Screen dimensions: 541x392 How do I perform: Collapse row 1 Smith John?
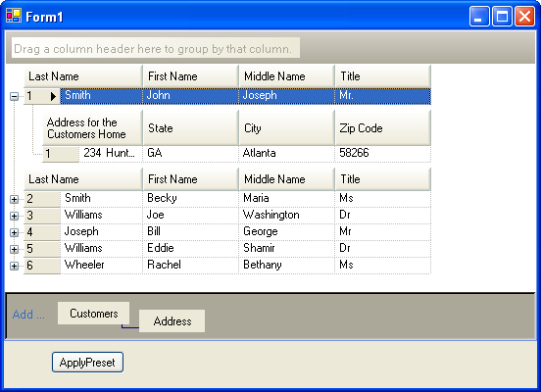(14, 96)
